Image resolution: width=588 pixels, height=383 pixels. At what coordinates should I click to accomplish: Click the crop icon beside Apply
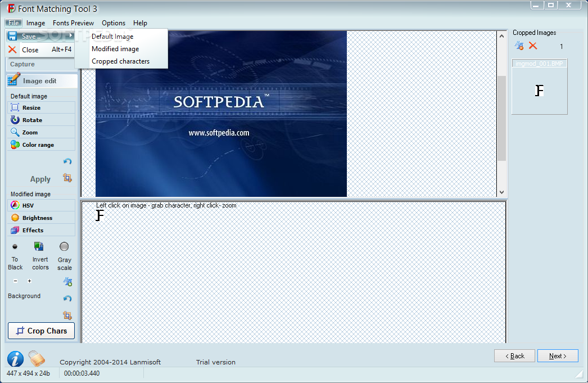click(67, 177)
